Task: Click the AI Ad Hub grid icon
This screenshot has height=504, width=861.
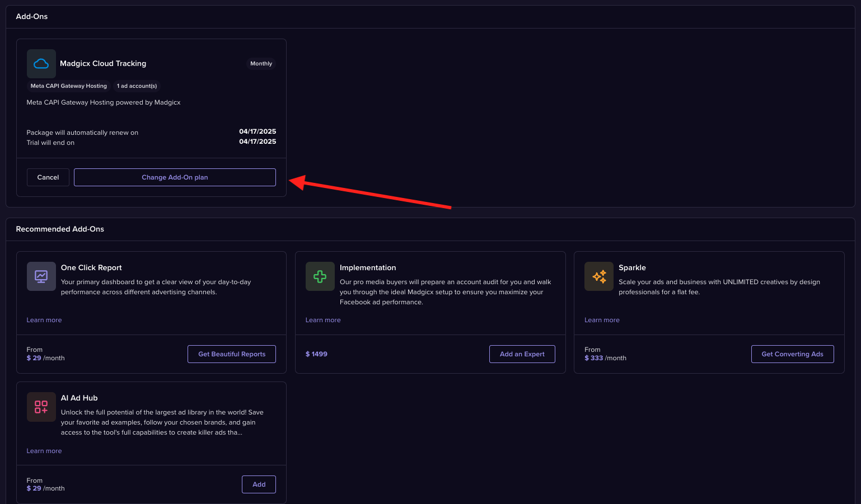Action: pyautogui.click(x=41, y=407)
